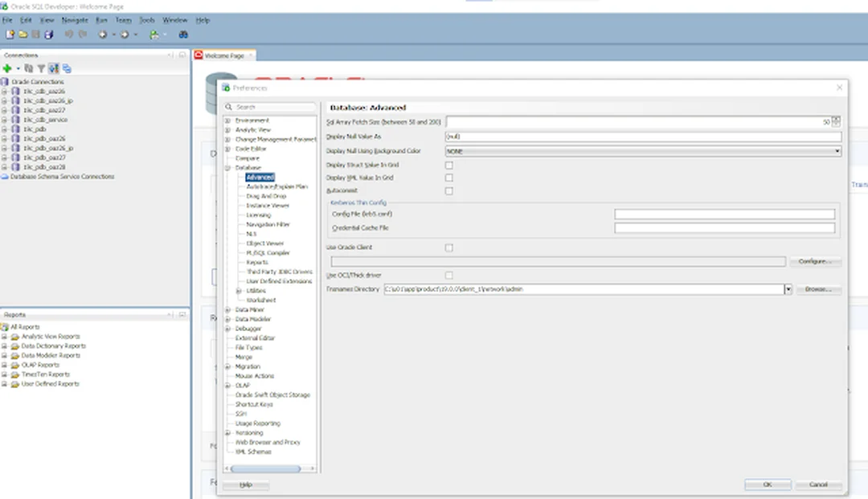Image resolution: width=868 pixels, height=499 pixels.
Task: Click Cancel in Preferences dialog
Action: tap(818, 485)
